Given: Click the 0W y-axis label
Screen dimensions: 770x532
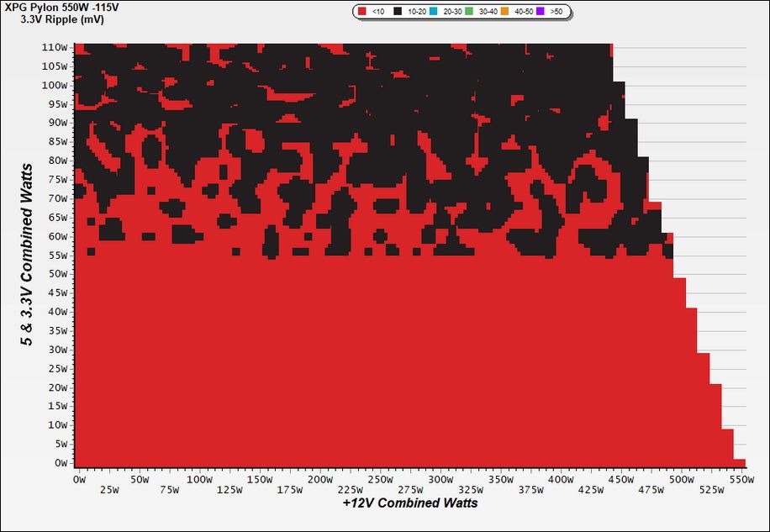Looking at the screenshot, I should pyautogui.click(x=63, y=463).
